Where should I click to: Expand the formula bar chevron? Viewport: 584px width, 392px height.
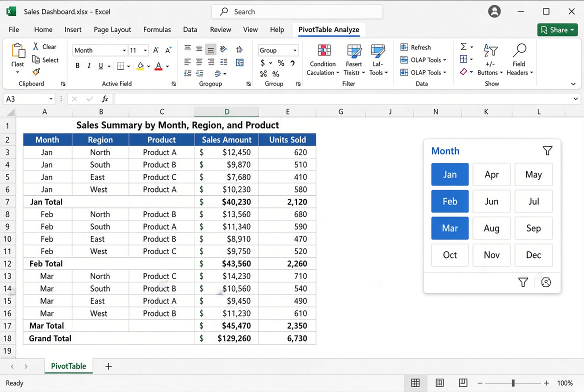(575, 98)
